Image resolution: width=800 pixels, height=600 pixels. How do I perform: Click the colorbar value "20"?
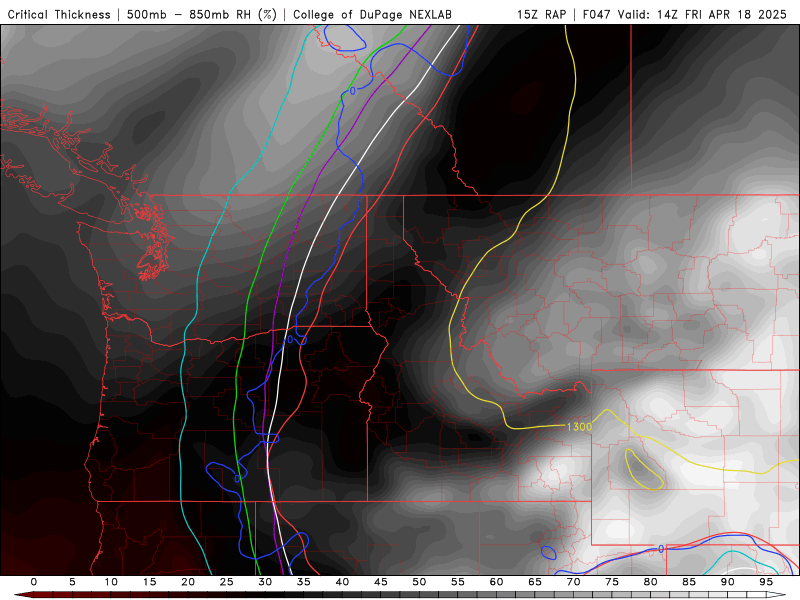point(188,582)
